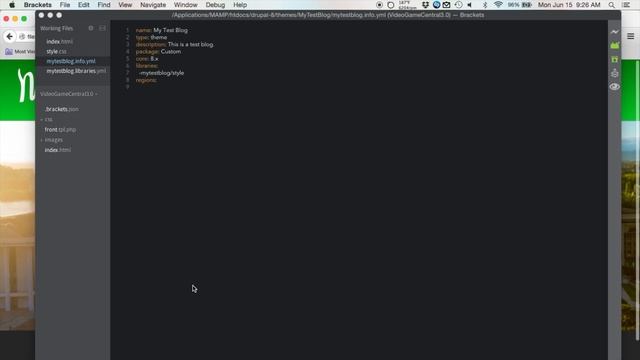Click the mail envelope menu bar icon
Viewport: 640px width, 360px height.
(x=447, y=5)
